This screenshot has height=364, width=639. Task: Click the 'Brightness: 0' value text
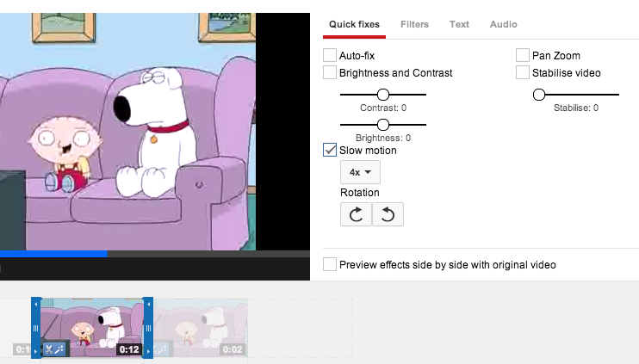pyautogui.click(x=383, y=138)
